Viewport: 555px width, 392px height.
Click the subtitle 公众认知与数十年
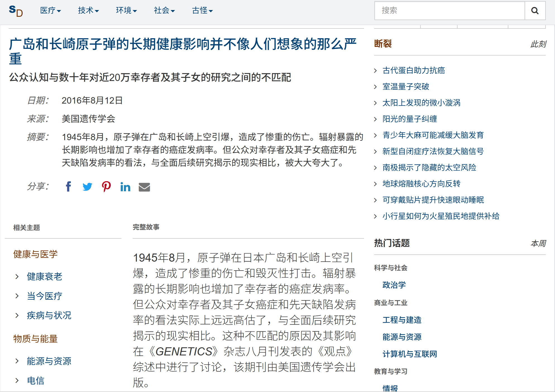click(150, 77)
